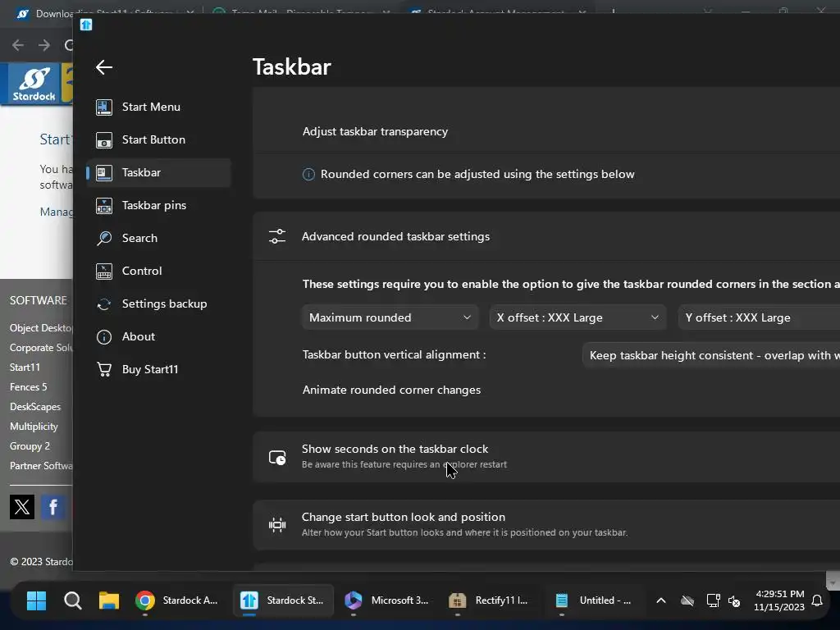Click the Search magnifier sidebar icon
This screenshot has height=630, width=840.
104,239
